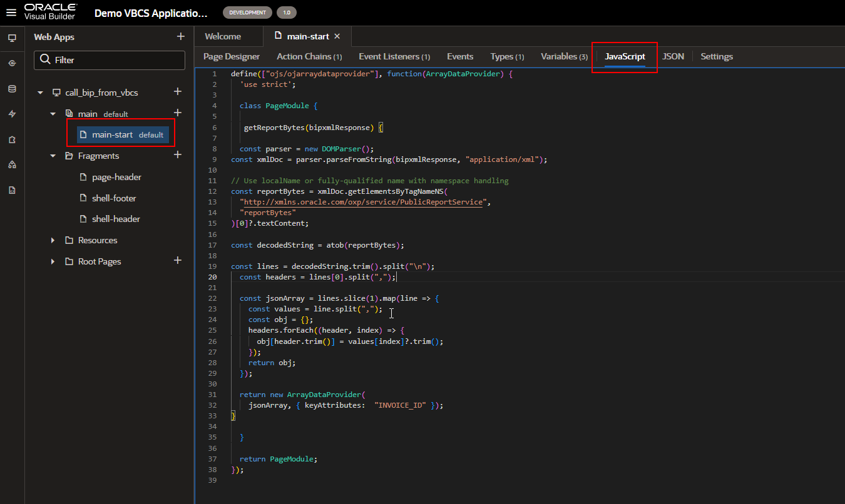The image size is (845, 504).
Task: Click line number 1 in gutter
Action: pyautogui.click(x=214, y=74)
